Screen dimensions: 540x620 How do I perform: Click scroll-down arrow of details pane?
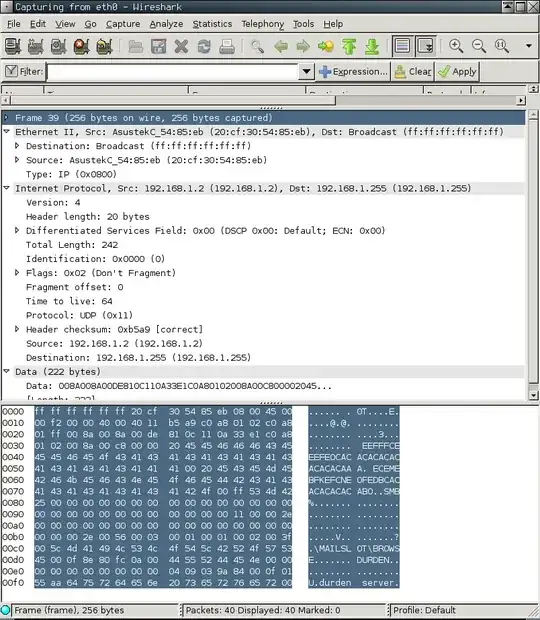[x=533, y=395]
